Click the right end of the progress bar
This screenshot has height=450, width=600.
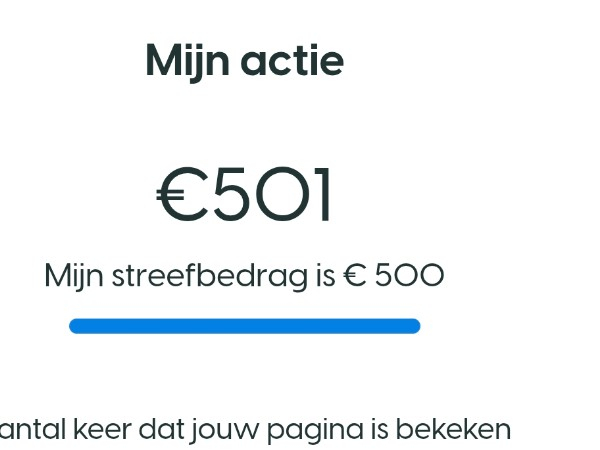point(413,326)
